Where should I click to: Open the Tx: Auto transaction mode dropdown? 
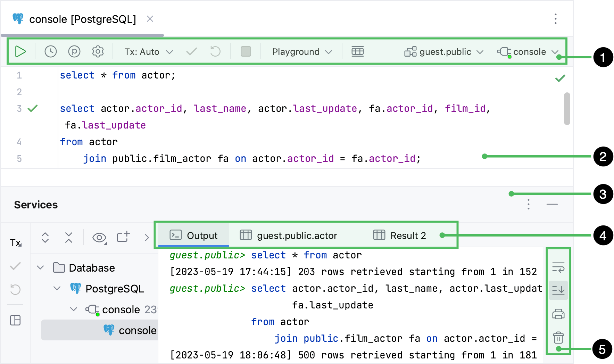[x=147, y=51]
